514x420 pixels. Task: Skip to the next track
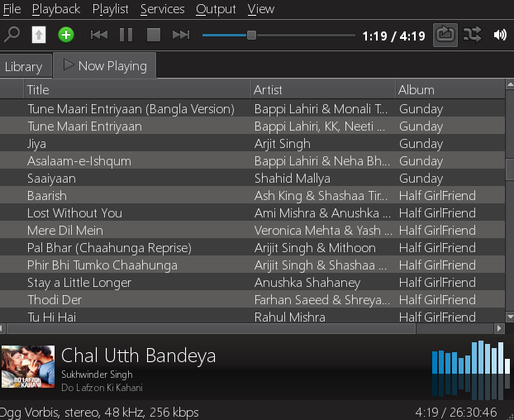181,35
